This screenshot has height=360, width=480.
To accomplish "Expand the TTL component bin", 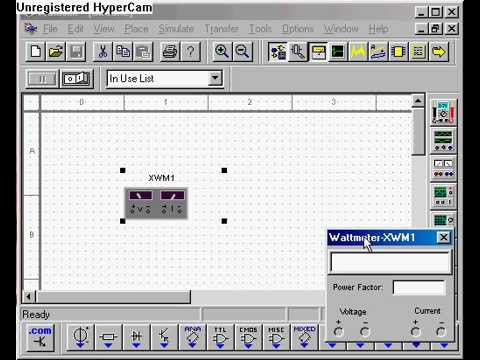I will (220, 337).
